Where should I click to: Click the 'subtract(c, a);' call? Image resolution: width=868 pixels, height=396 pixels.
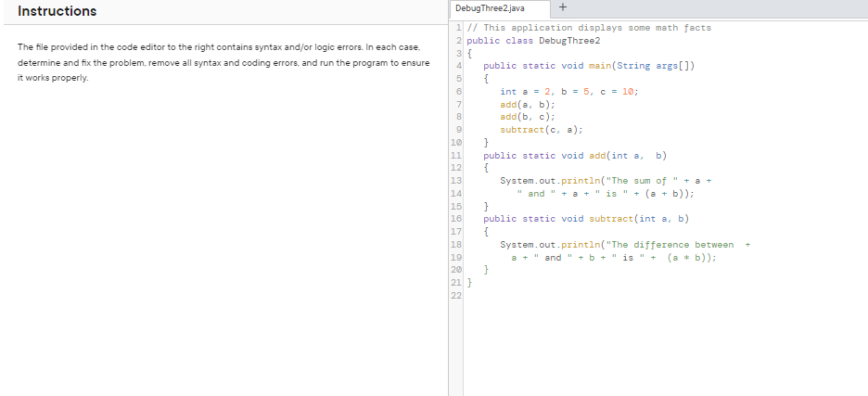[x=542, y=130]
